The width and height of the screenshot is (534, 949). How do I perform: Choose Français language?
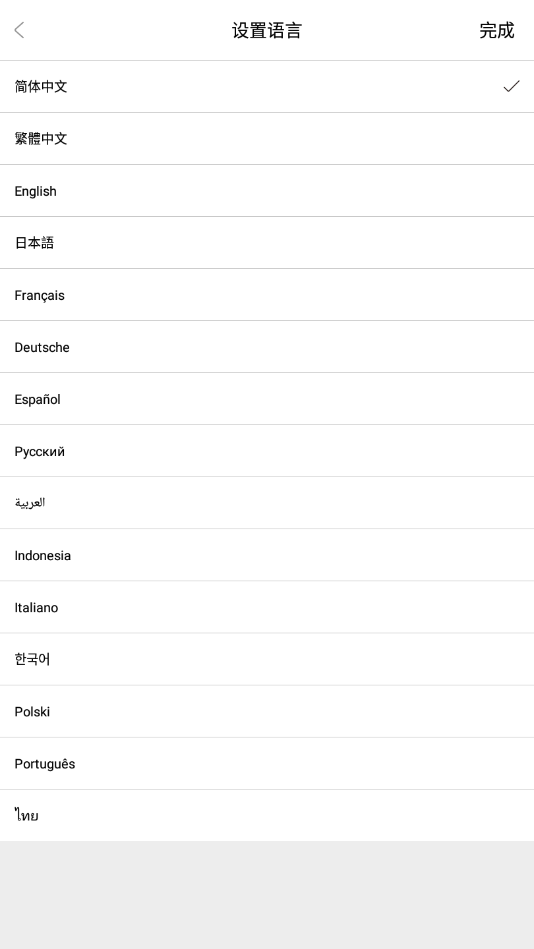(x=267, y=295)
